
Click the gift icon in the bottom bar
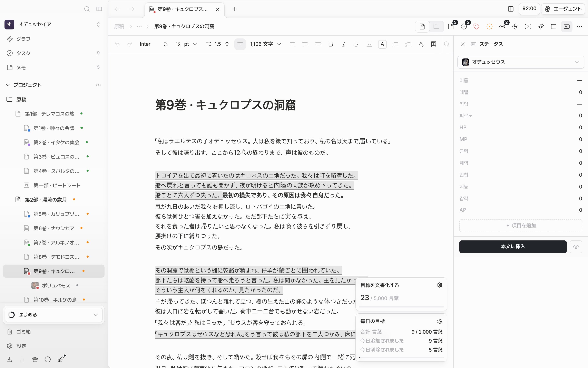pos(35,359)
